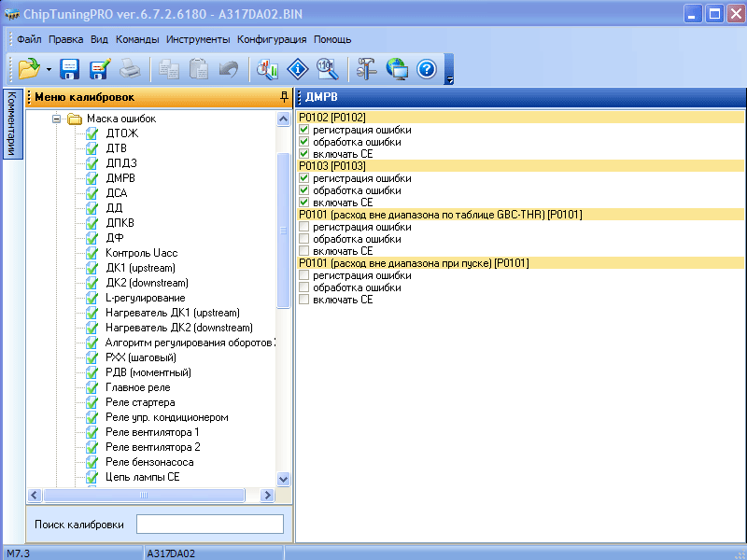
Task: Click the blue diamond info icon
Action: point(297,68)
